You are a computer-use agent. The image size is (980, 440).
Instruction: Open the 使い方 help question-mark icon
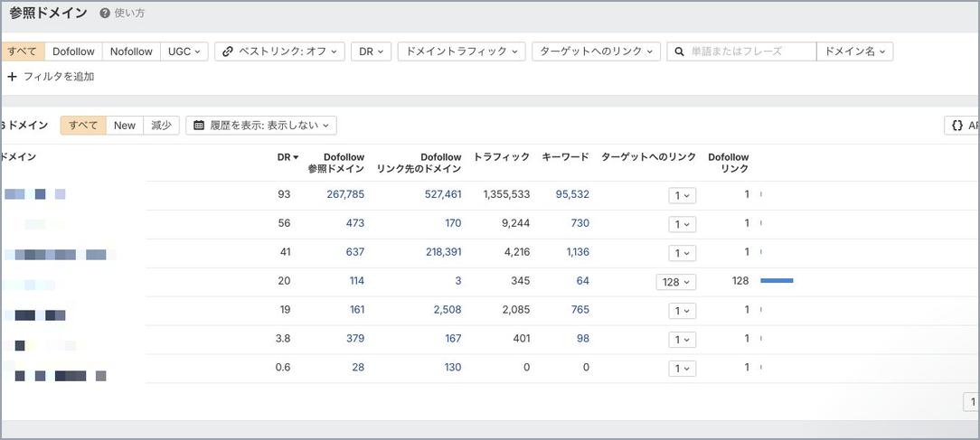coord(104,14)
